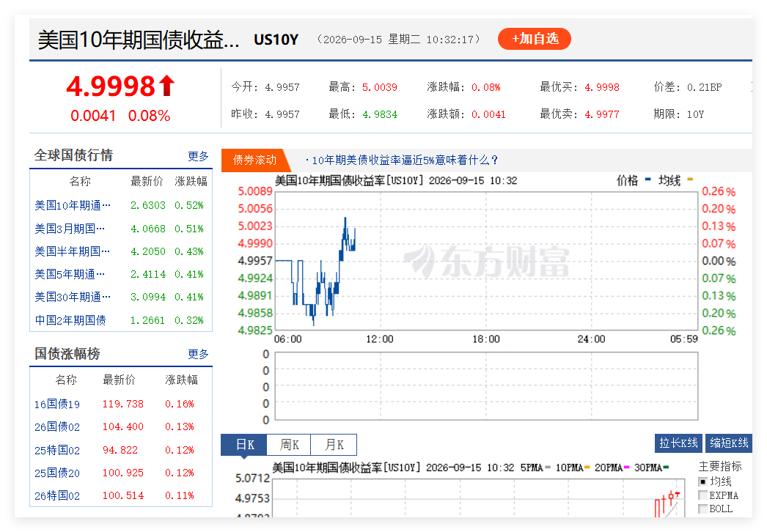Click the 10PMA legend entry

point(572,468)
